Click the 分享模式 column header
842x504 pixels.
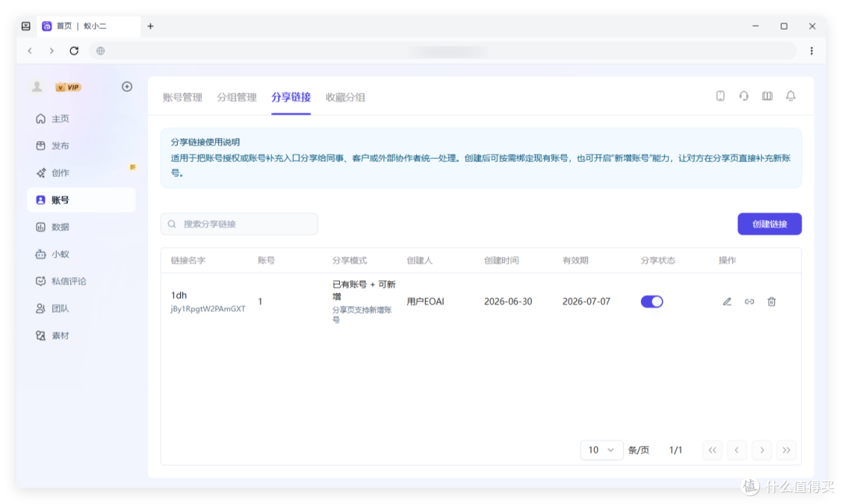[x=349, y=260]
